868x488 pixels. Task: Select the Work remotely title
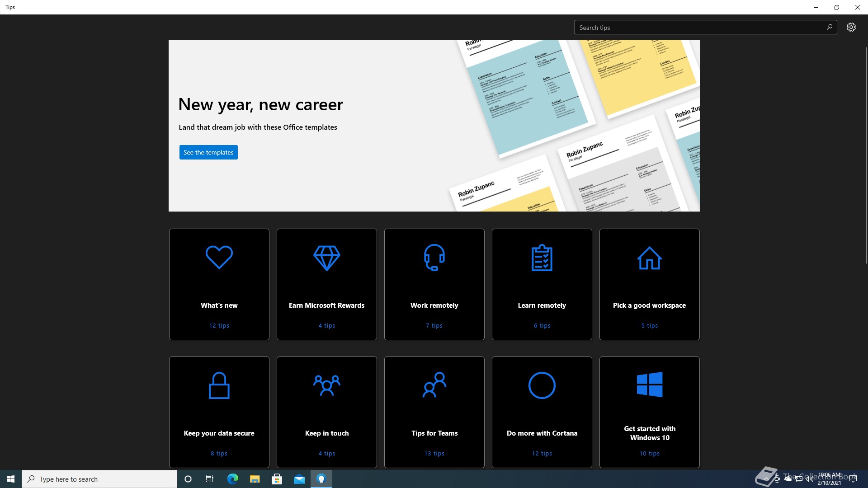pos(434,305)
